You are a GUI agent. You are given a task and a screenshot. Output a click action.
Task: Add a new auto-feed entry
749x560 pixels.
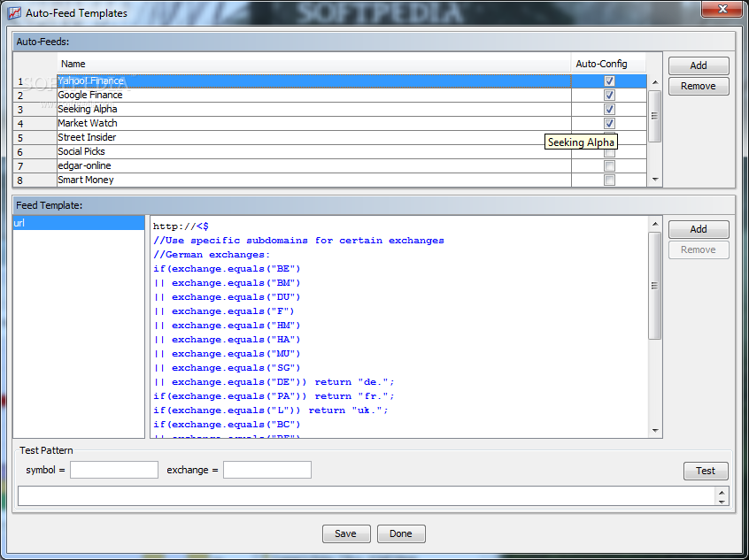tap(699, 65)
